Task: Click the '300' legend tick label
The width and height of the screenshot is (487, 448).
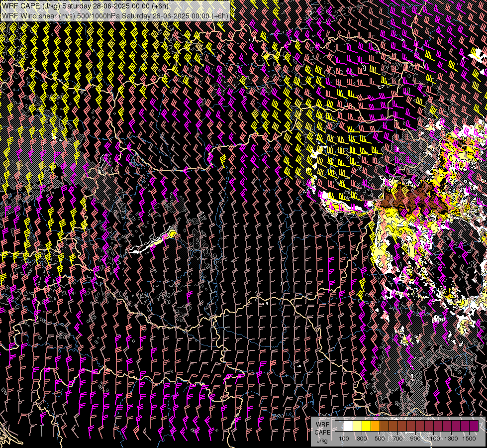Action: (x=362, y=439)
